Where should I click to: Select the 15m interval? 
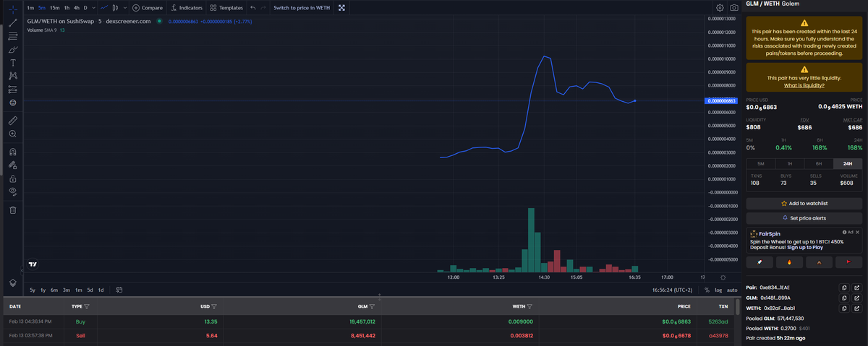tap(55, 7)
